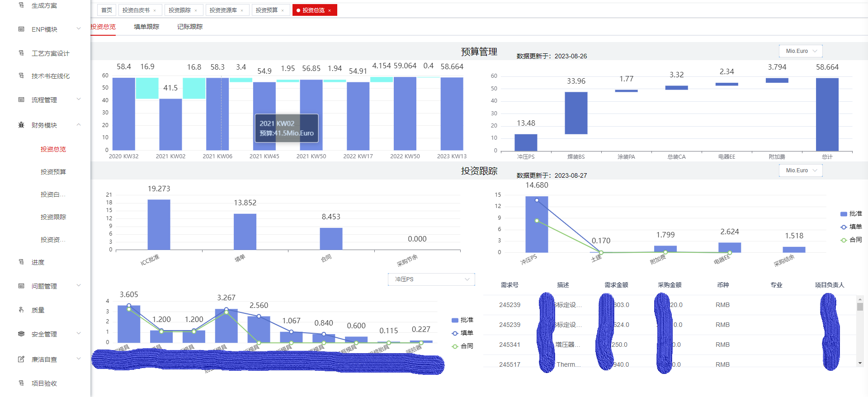868x397 pixels.
Task: Click the 流程管理 grid icon
Action: (21, 99)
